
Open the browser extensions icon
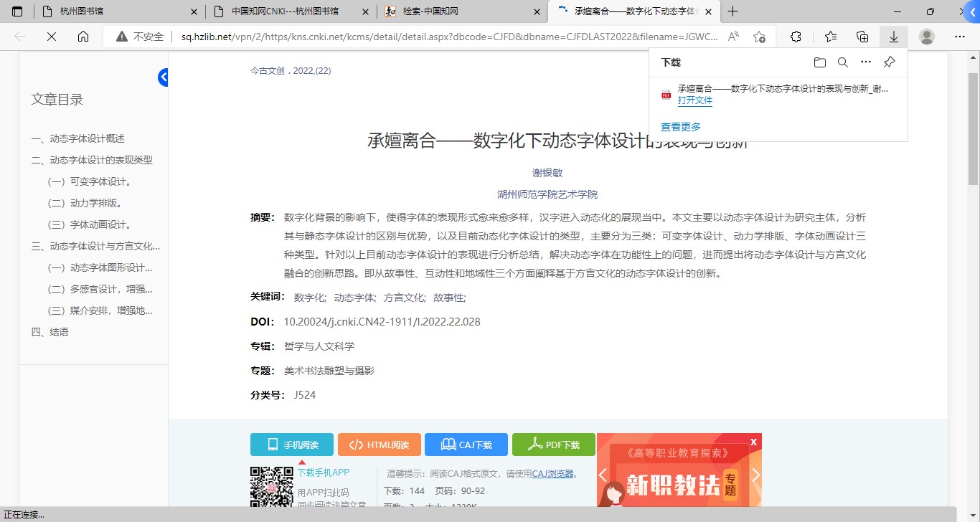tap(796, 37)
